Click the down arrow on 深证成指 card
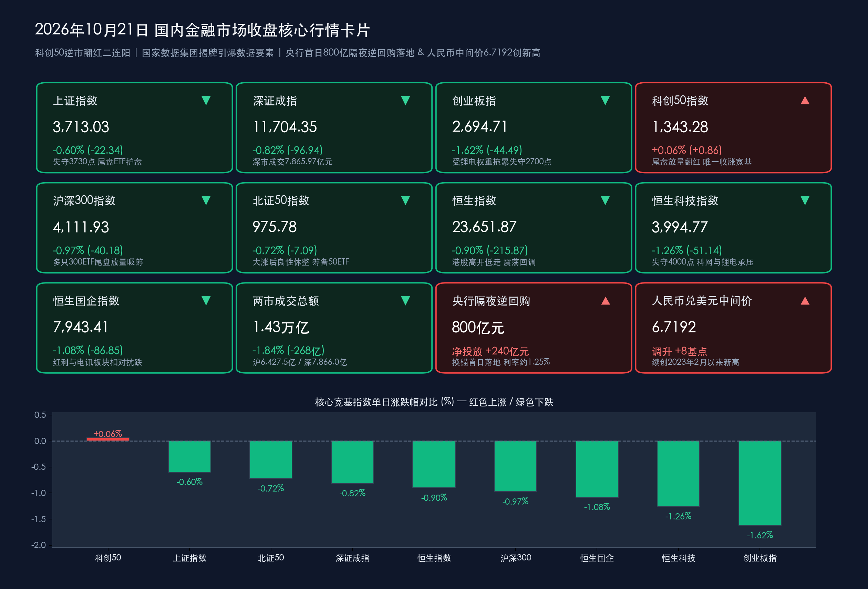The width and height of the screenshot is (868, 589). pyautogui.click(x=406, y=101)
